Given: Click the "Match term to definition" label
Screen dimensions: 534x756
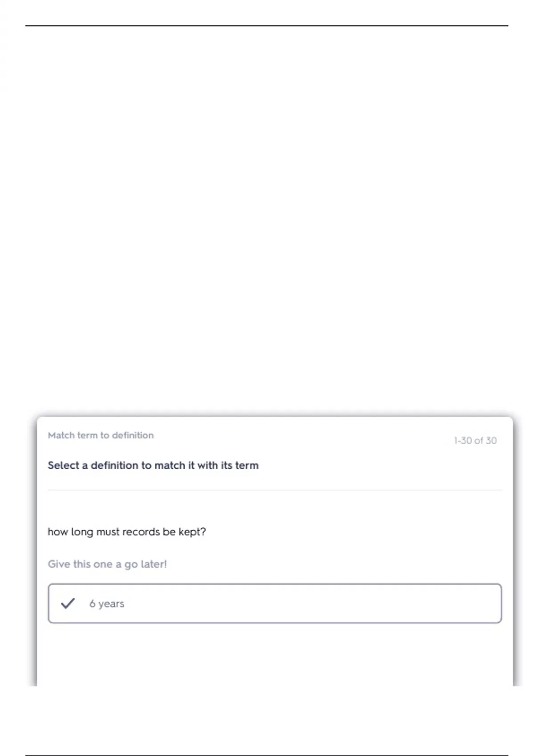Looking at the screenshot, I should pos(101,435).
